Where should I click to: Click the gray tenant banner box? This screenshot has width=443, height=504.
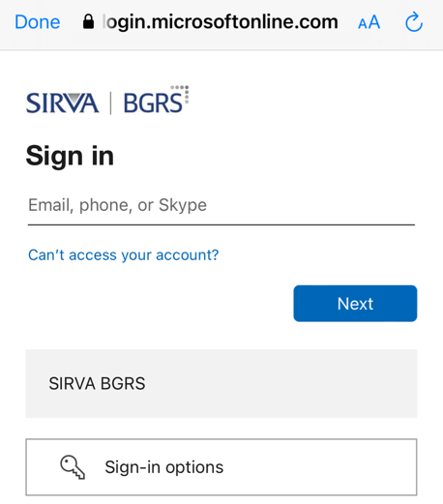pyautogui.click(x=221, y=383)
